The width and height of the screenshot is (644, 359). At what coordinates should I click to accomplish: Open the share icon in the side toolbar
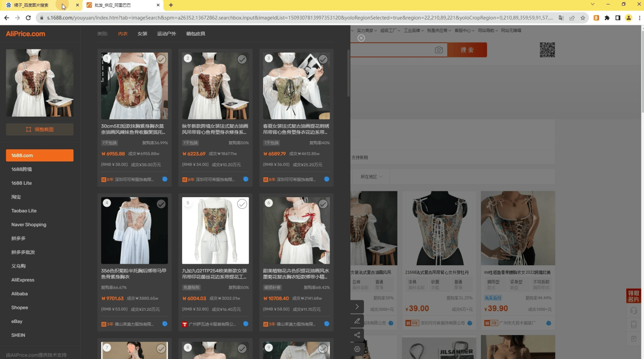coord(357,335)
